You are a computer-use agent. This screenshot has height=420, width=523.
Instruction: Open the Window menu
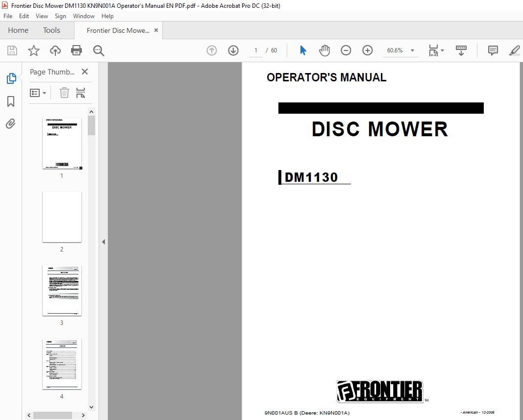(x=83, y=16)
